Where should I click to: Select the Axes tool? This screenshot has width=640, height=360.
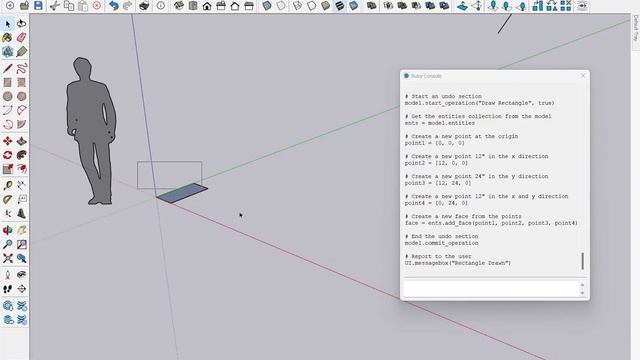tap(7, 213)
